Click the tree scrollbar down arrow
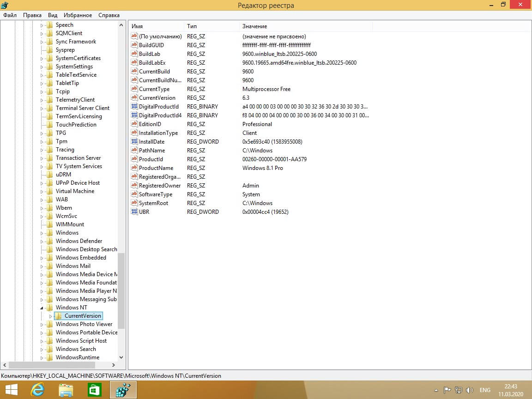 (121, 357)
